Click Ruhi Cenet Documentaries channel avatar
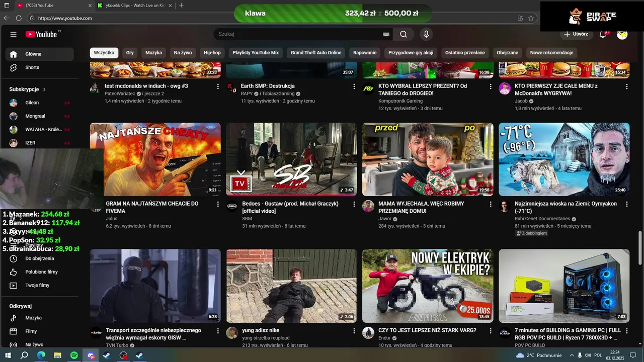Image resolution: width=644 pixels, height=362 pixels. 505,206
